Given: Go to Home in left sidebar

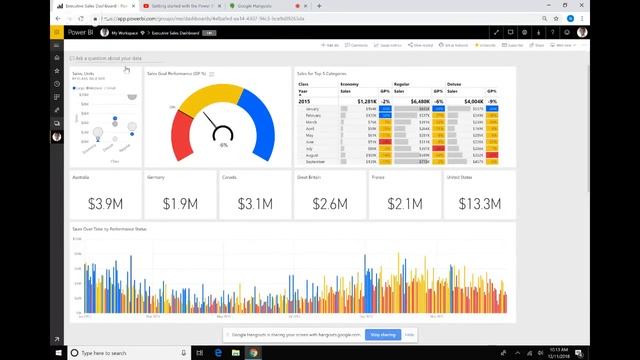Looking at the screenshot, I should coord(57,58).
